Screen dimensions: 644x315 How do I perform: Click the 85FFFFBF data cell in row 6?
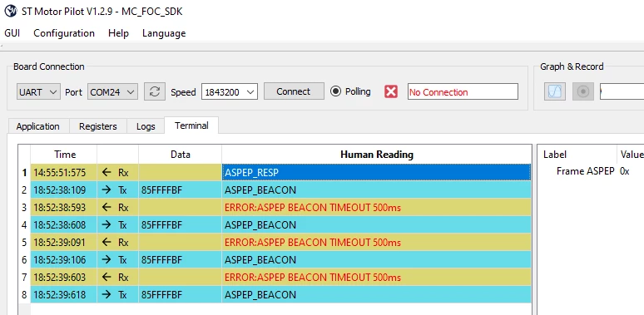(x=181, y=259)
